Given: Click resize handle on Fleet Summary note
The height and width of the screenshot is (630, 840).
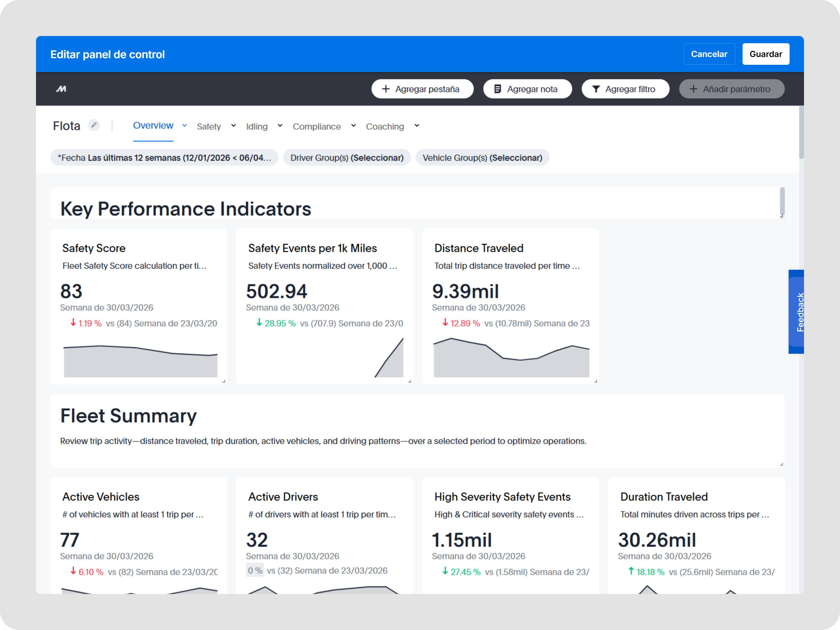Looking at the screenshot, I should point(781,464).
